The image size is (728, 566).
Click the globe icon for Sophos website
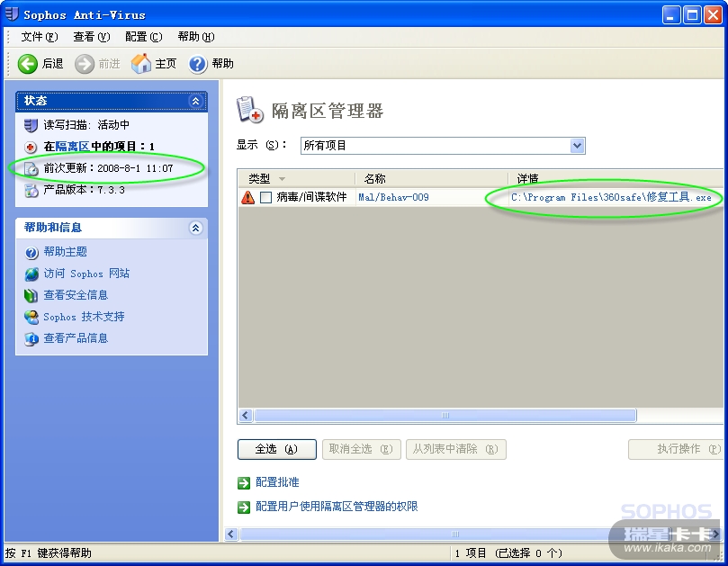(31, 274)
